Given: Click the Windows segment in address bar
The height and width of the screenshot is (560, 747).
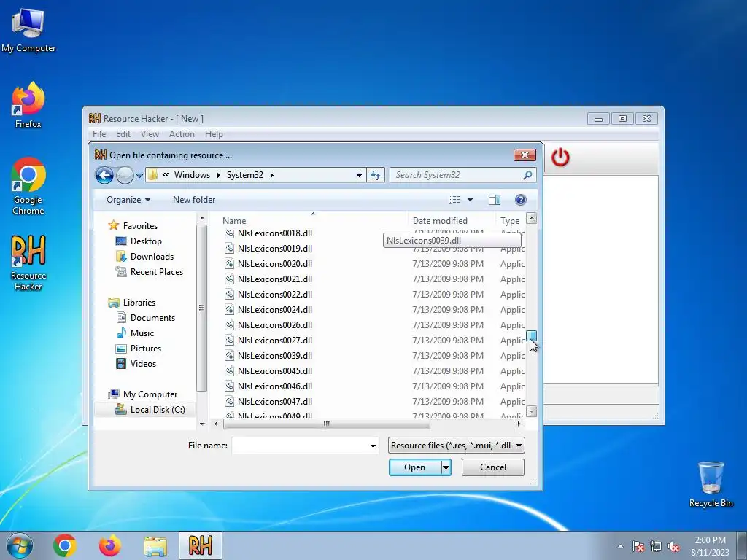Looking at the screenshot, I should [192, 175].
